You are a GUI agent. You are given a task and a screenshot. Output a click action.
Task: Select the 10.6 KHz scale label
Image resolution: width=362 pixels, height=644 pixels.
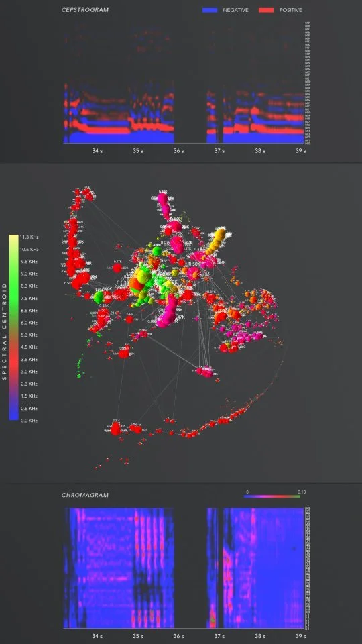point(29,250)
